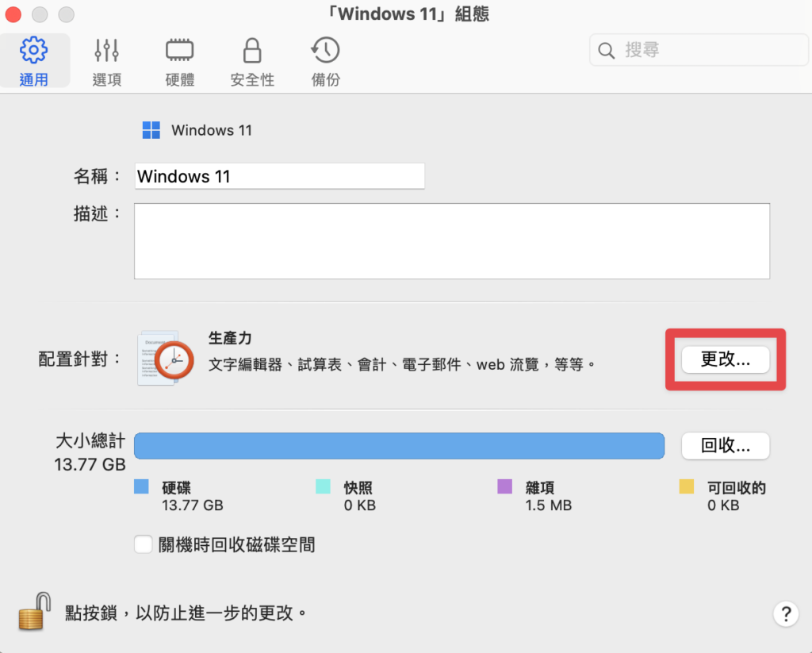This screenshot has width=812, height=653.
Task: Click the yellow 可回收的 color swatch
Action: (x=687, y=486)
